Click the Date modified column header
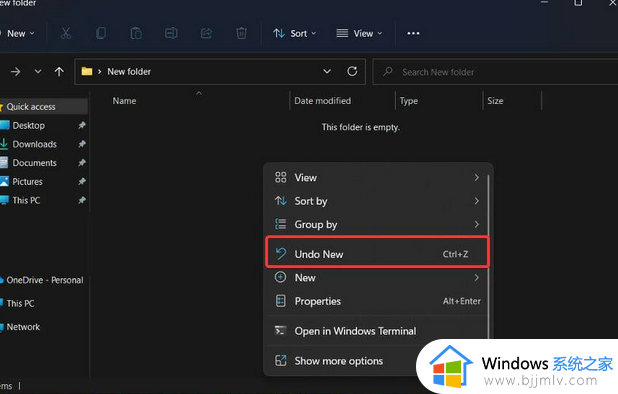Viewport: 618px width, 394px height. pyautogui.click(x=322, y=101)
